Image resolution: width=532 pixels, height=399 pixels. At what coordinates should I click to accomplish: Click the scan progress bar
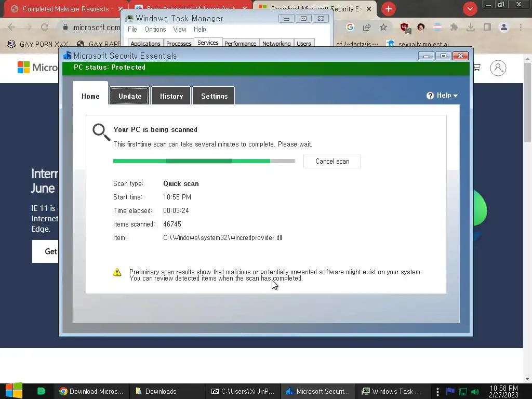tap(204, 161)
